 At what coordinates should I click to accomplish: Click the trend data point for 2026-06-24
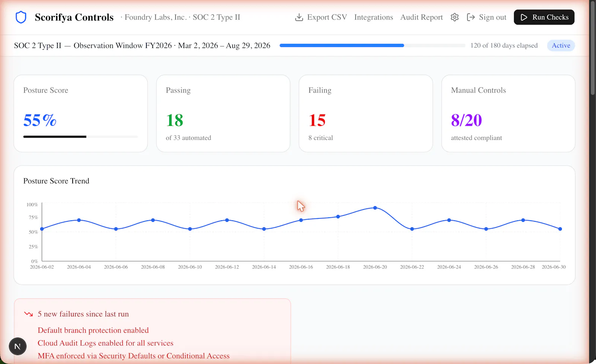pyautogui.click(x=449, y=220)
